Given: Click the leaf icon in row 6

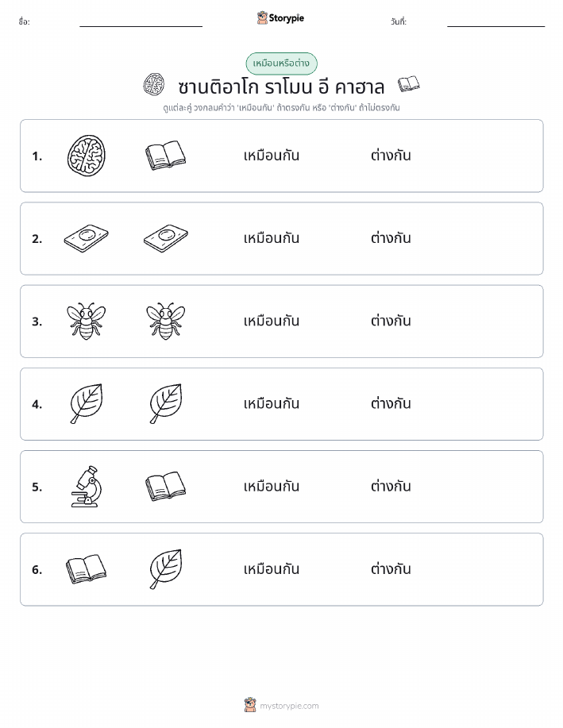Looking at the screenshot, I should pyautogui.click(x=166, y=568).
